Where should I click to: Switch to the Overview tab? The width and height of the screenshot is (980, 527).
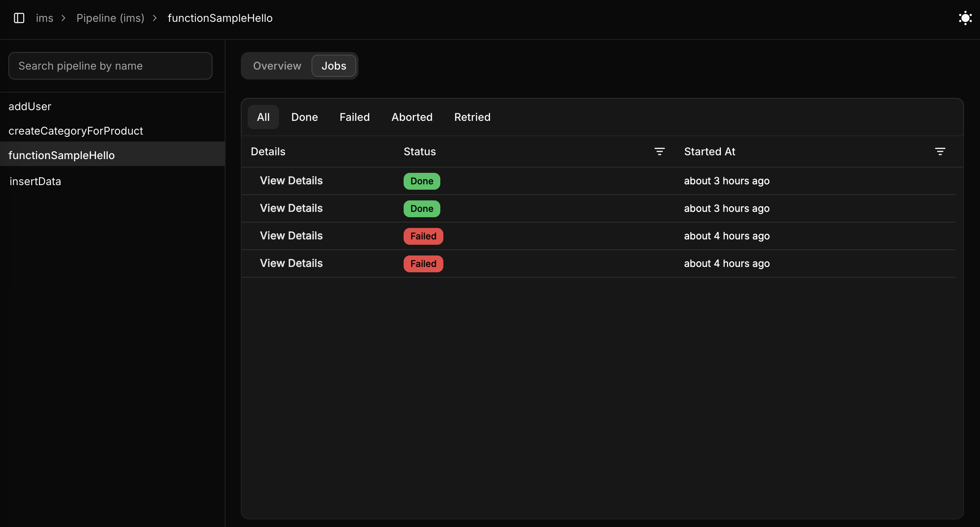click(x=277, y=66)
